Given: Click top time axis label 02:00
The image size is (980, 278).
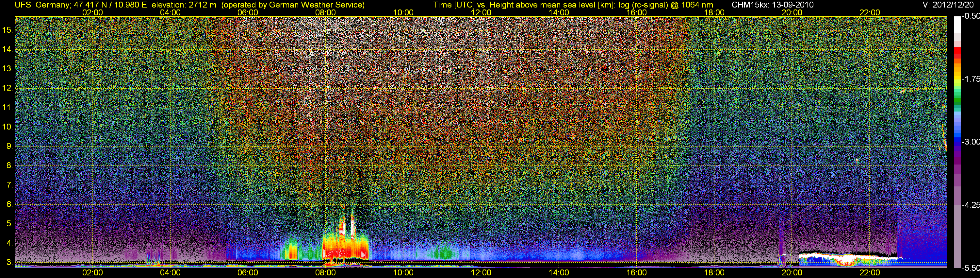Looking at the screenshot, I should click(92, 12).
